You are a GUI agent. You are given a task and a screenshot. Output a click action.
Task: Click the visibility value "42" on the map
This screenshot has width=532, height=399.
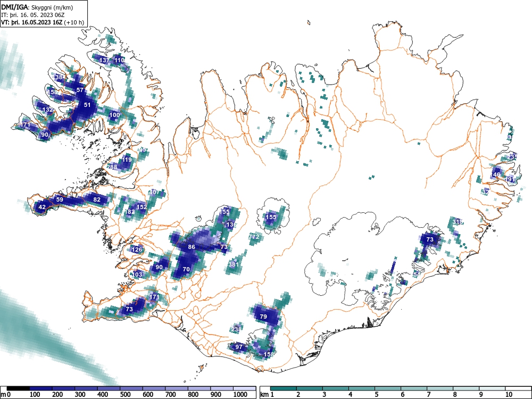point(42,207)
